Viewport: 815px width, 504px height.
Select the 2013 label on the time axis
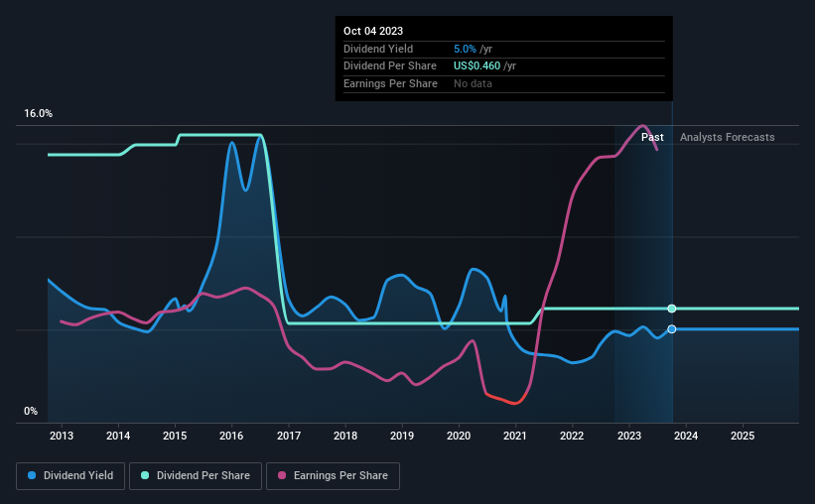point(62,436)
